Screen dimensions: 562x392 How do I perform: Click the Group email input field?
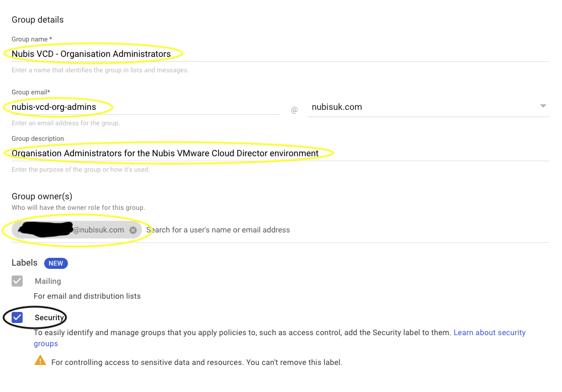coord(146,107)
